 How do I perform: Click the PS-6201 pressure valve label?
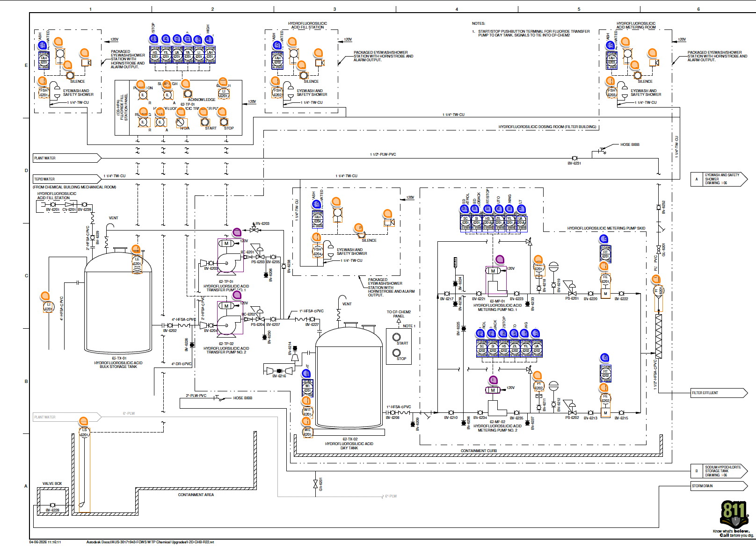pos(572,298)
